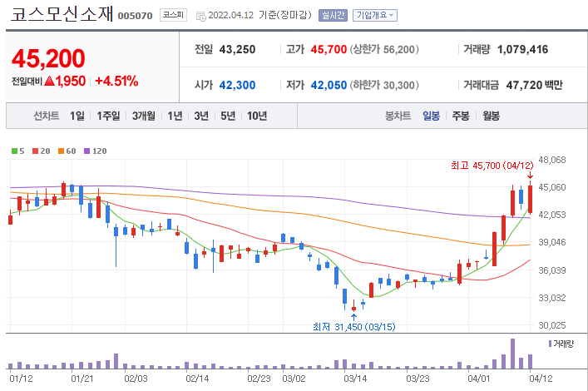The height and width of the screenshot is (391, 588).
Task: Click the current price 45,200
Action: pos(48,59)
